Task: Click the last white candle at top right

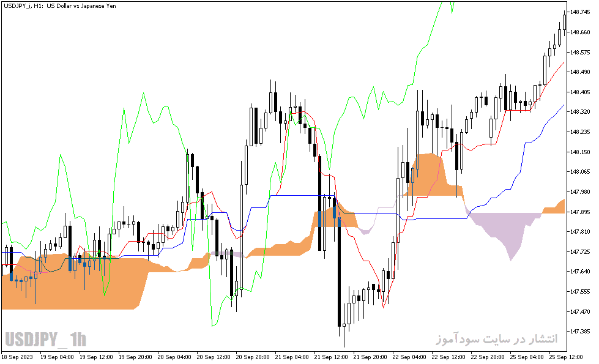Action: [x=565, y=22]
